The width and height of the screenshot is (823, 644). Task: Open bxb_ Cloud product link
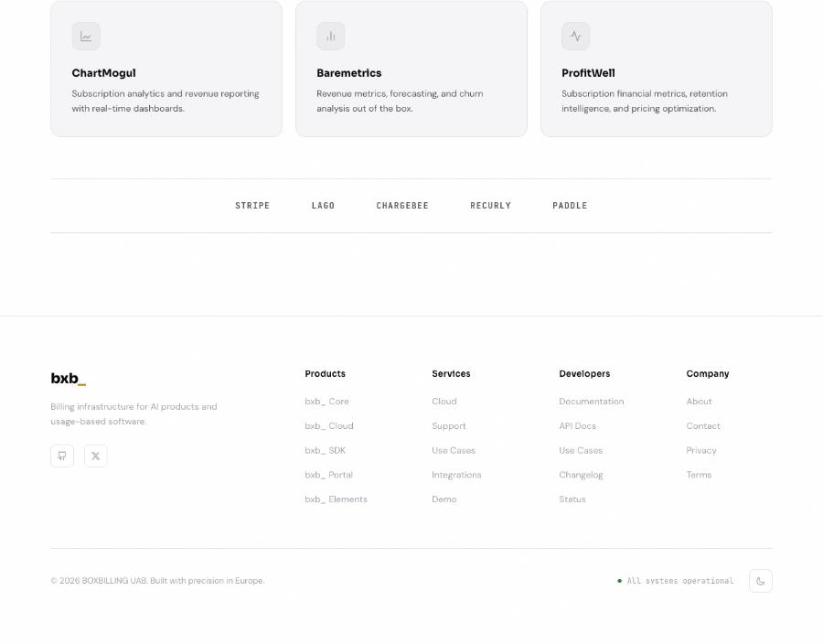pyautogui.click(x=329, y=426)
